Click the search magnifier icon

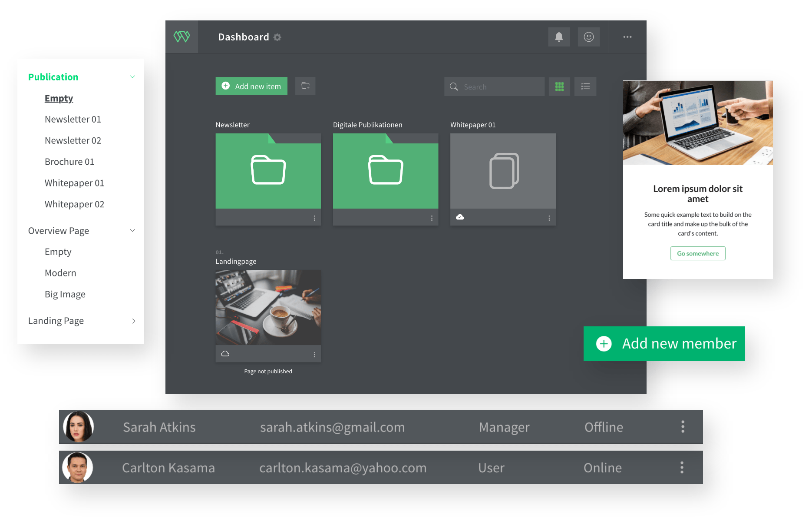(x=454, y=86)
